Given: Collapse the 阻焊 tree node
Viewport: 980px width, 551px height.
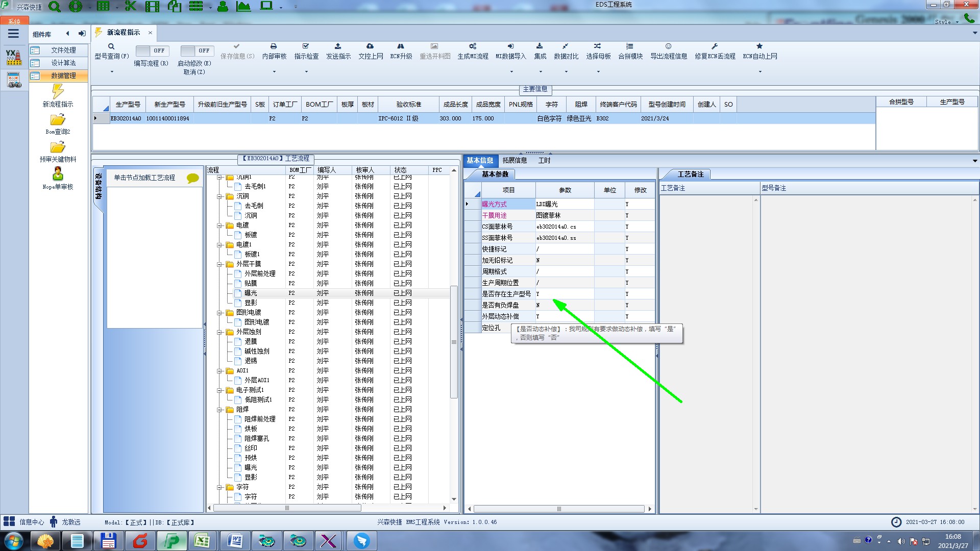Looking at the screenshot, I should click(219, 410).
